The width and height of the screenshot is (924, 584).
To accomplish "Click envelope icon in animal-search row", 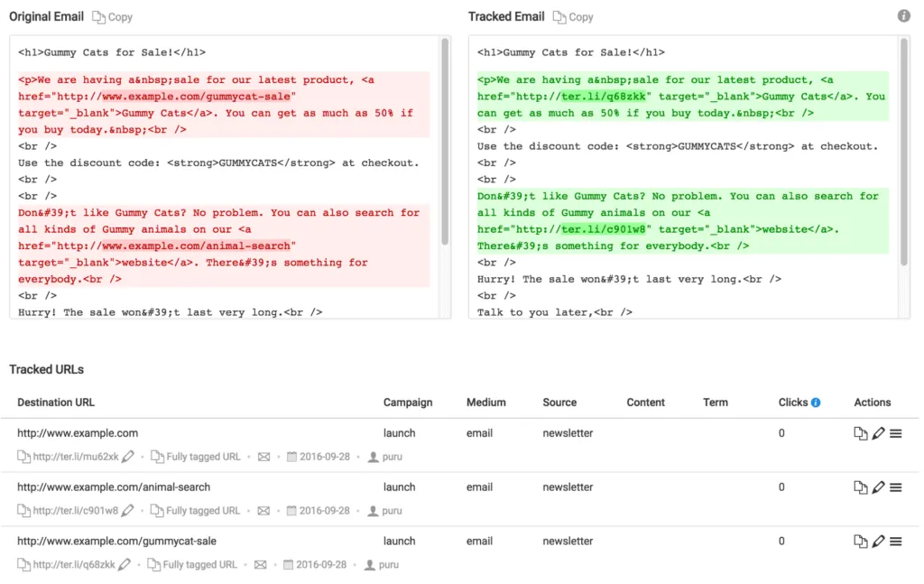I will point(263,511).
